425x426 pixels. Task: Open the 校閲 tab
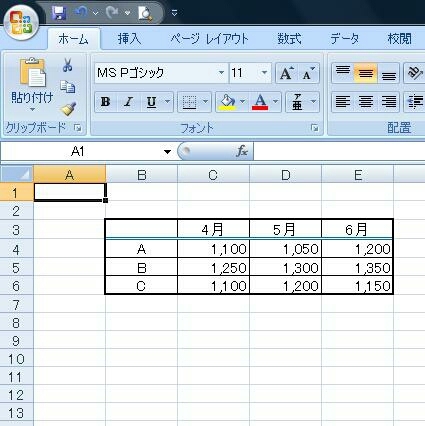(x=399, y=39)
